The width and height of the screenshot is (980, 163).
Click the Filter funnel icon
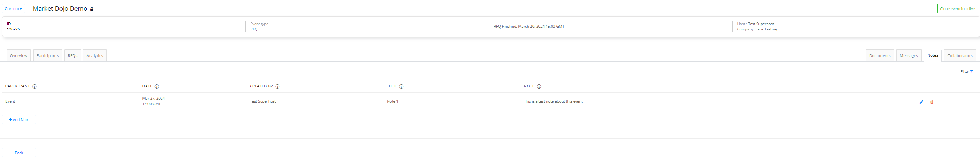click(x=972, y=72)
